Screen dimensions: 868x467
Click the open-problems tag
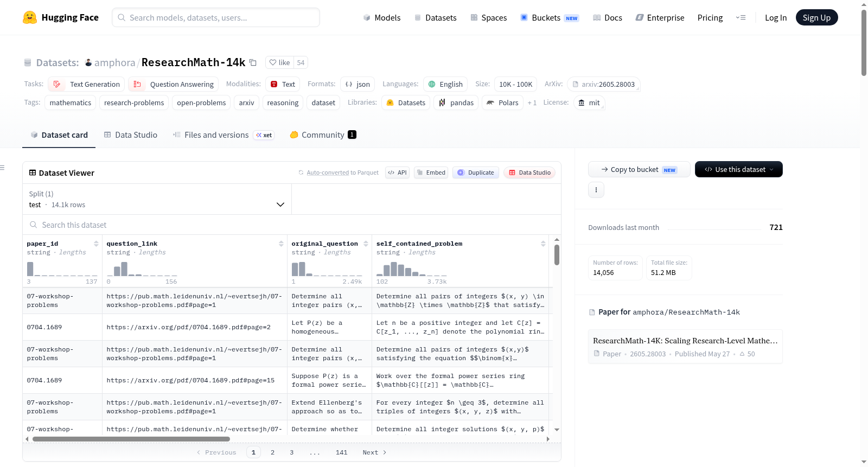(x=201, y=103)
